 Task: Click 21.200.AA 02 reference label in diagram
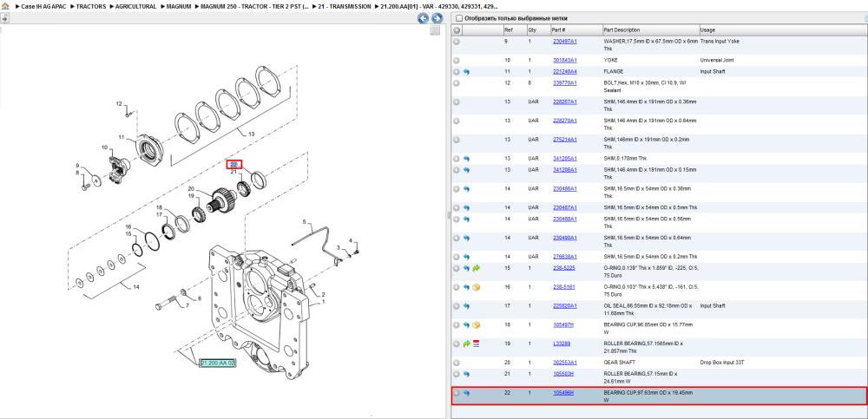point(218,363)
